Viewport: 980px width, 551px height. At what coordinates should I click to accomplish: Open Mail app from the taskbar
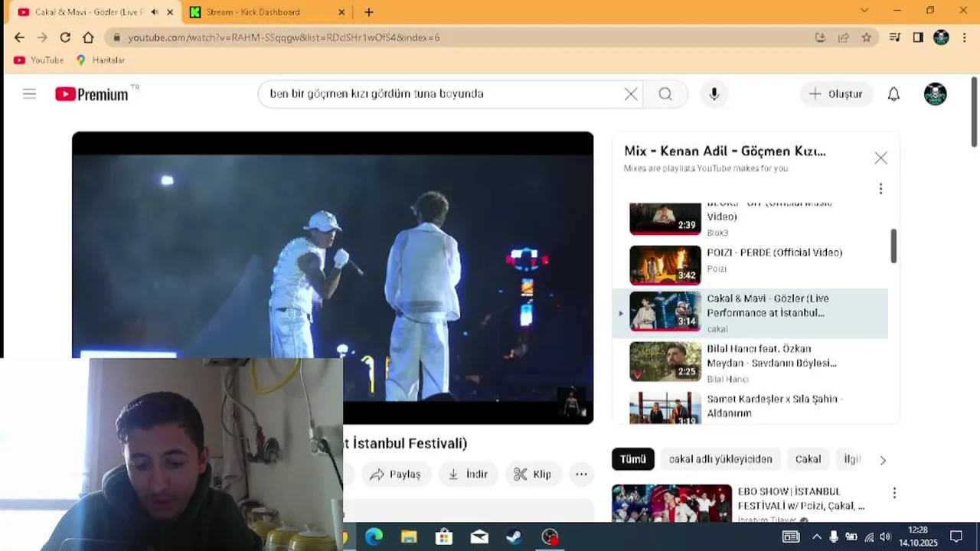pyautogui.click(x=479, y=536)
